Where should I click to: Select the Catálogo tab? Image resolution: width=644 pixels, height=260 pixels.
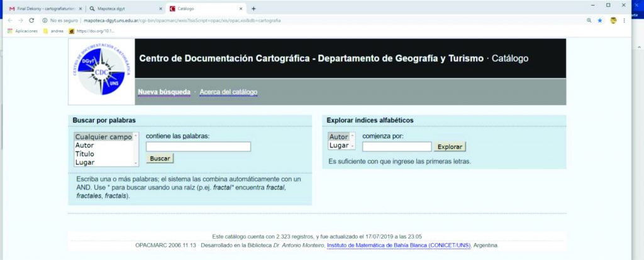[206, 8]
